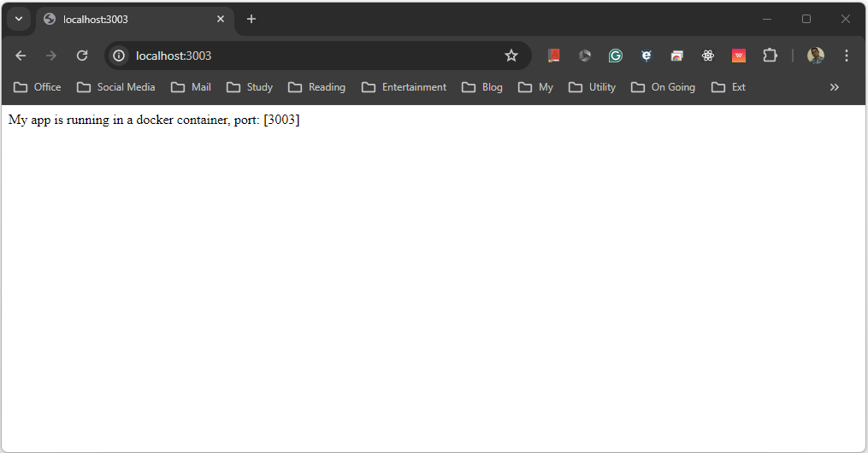868x453 pixels.
Task: Open the React Developer Tools extension
Action: point(707,56)
